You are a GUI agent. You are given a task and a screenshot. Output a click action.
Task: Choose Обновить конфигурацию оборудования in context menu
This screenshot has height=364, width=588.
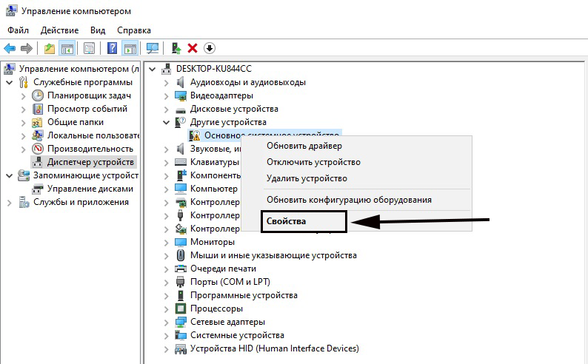[x=349, y=200]
